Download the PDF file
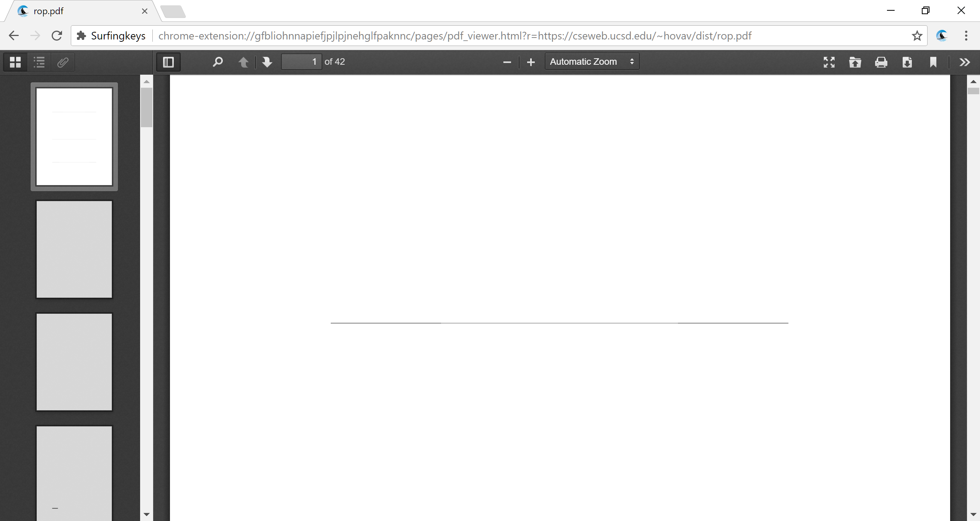The image size is (980, 521). (907, 62)
